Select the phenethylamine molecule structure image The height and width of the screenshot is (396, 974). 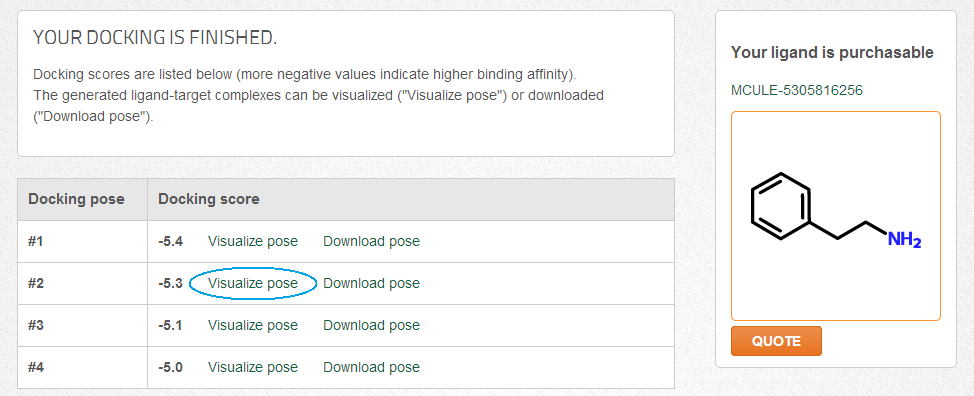click(x=835, y=216)
